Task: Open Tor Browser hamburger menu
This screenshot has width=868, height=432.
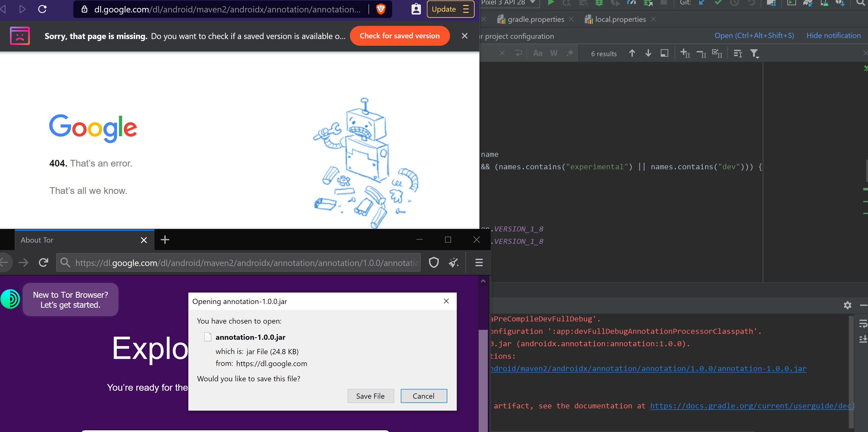Action: 479,262
